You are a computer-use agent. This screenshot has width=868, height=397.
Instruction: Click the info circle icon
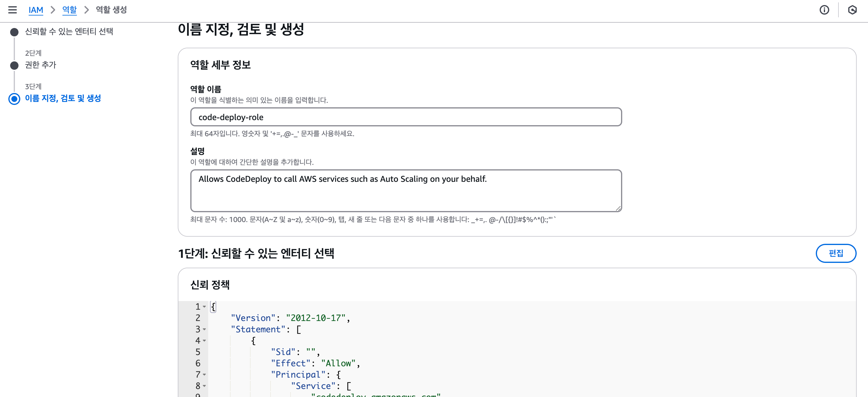click(824, 10)
